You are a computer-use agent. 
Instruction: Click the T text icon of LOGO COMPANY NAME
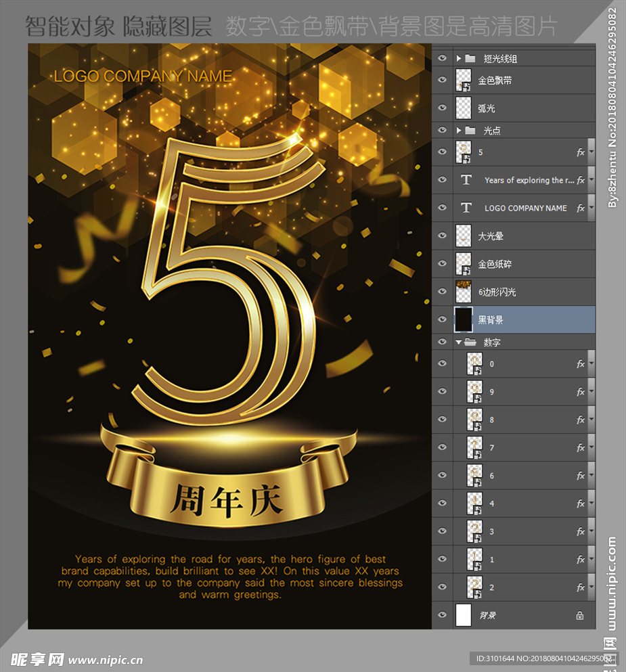pyautogui.click(x=466, y=208)
